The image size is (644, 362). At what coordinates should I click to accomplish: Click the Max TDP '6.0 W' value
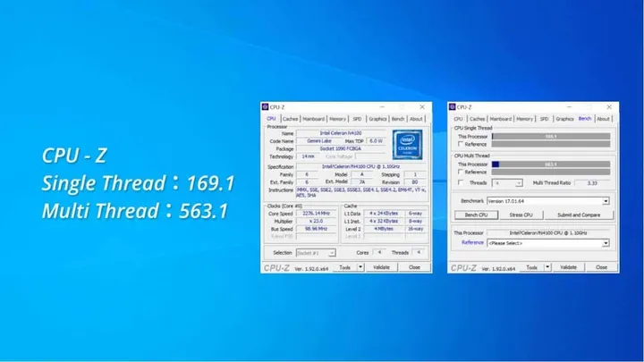coord(376,141)
